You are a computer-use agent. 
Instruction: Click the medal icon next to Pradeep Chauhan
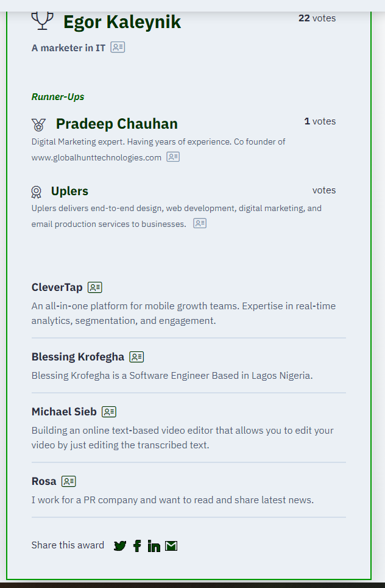coord(38,125)
